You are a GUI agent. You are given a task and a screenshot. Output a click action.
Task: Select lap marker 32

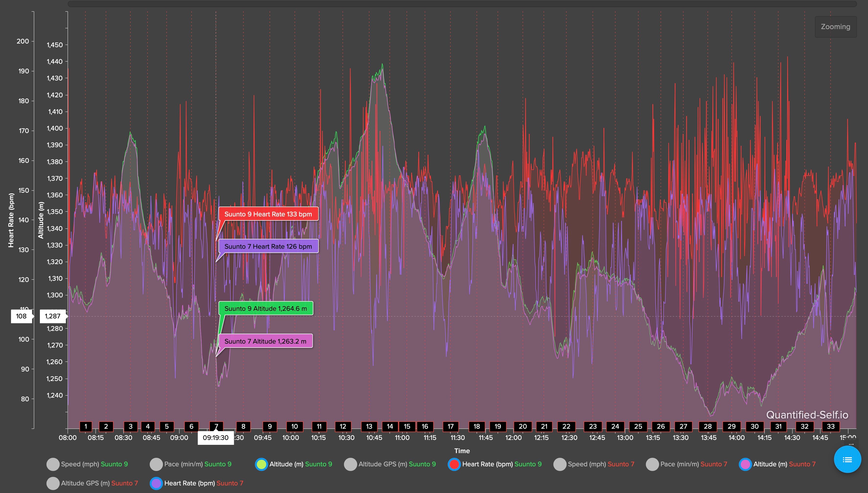point(805,427)
